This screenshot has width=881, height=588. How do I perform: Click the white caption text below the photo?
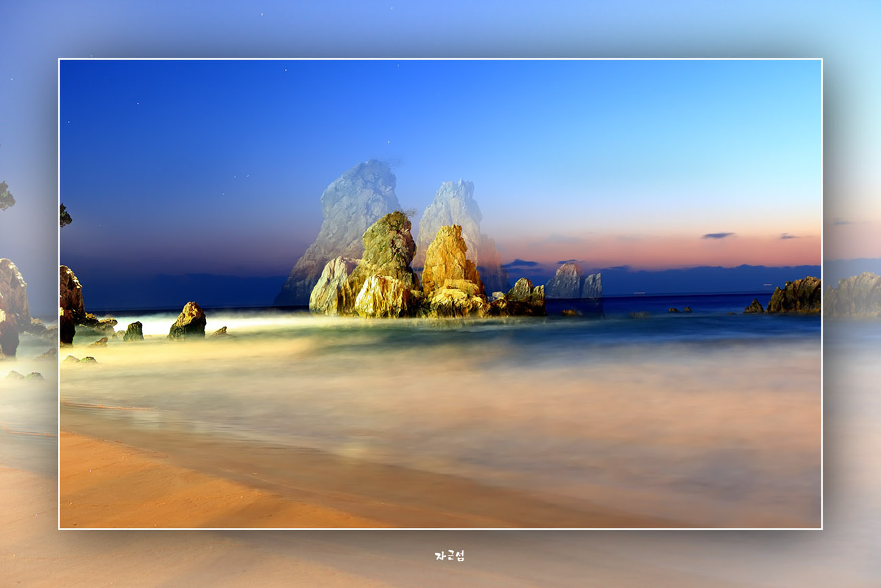[x=449, y=555]
